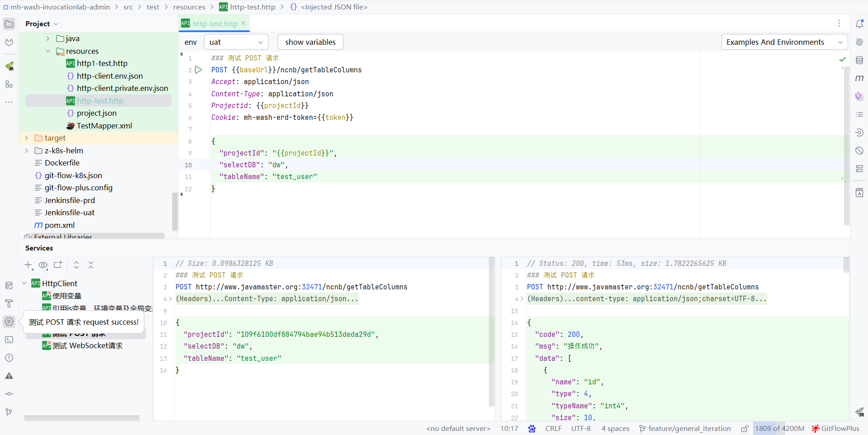
Task: Click feature/general_iteration branch widget
Action: 685,429
